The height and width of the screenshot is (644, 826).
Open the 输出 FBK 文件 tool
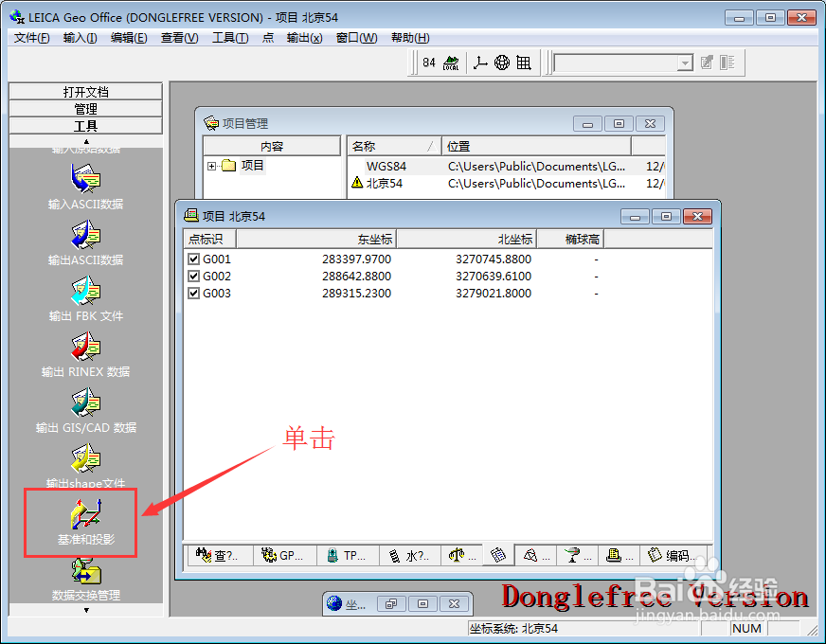click(85, 298)
